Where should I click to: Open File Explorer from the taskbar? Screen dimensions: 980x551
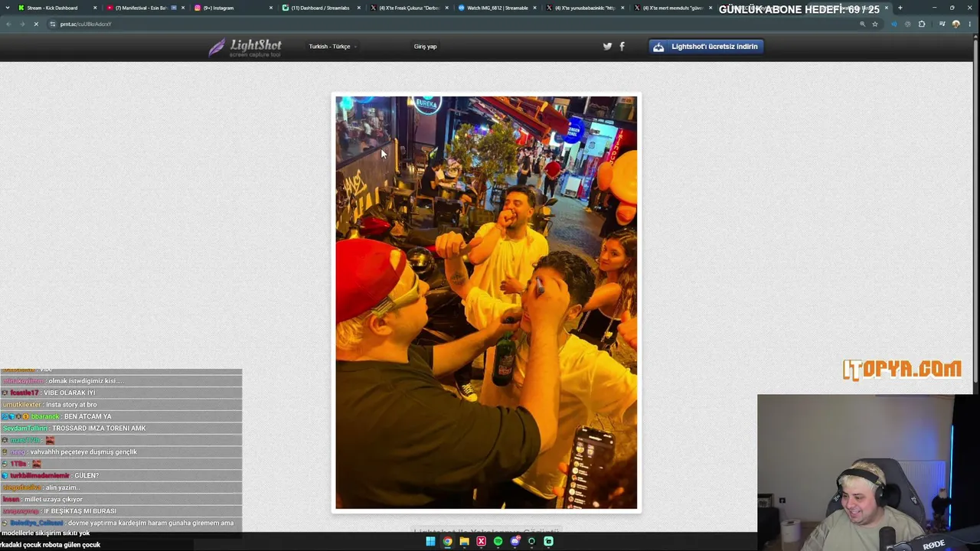click(x=464, y=541)
